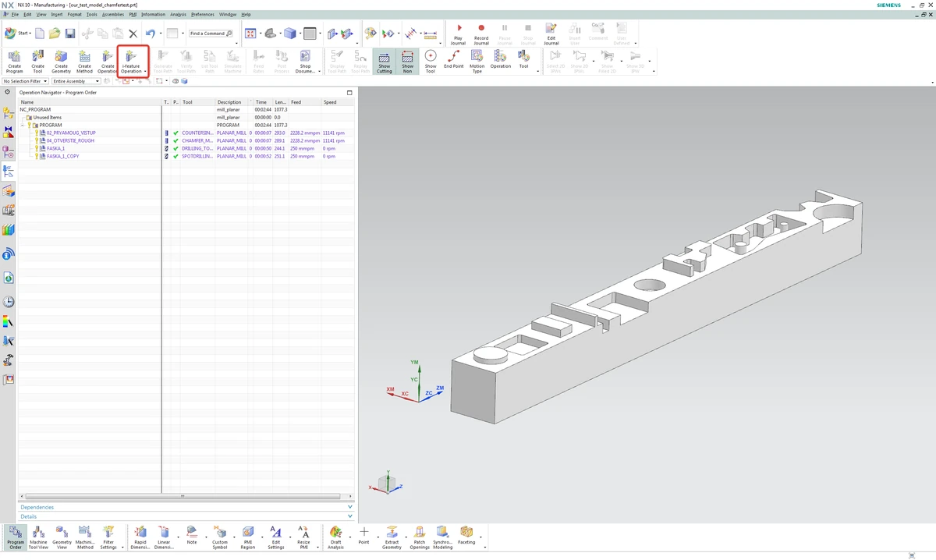Sort by the Description column header
The height and width of the screenshot is (560, 936).
tap(234, 102)
